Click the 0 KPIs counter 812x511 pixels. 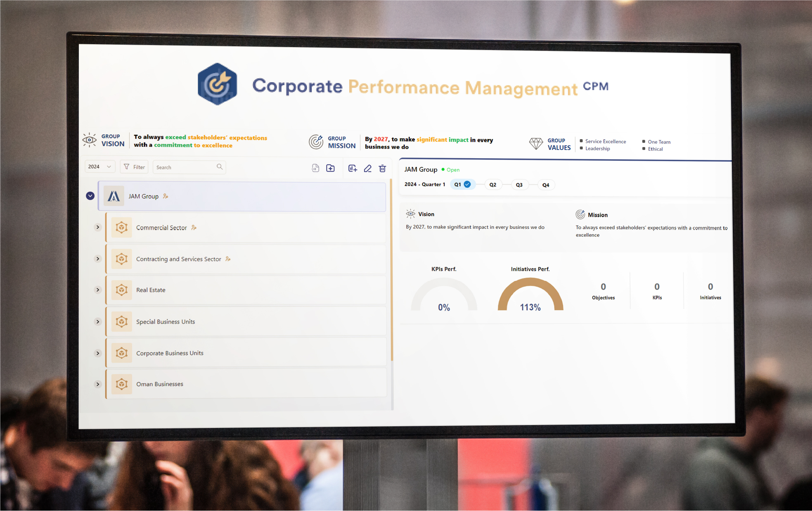point(657,291)
